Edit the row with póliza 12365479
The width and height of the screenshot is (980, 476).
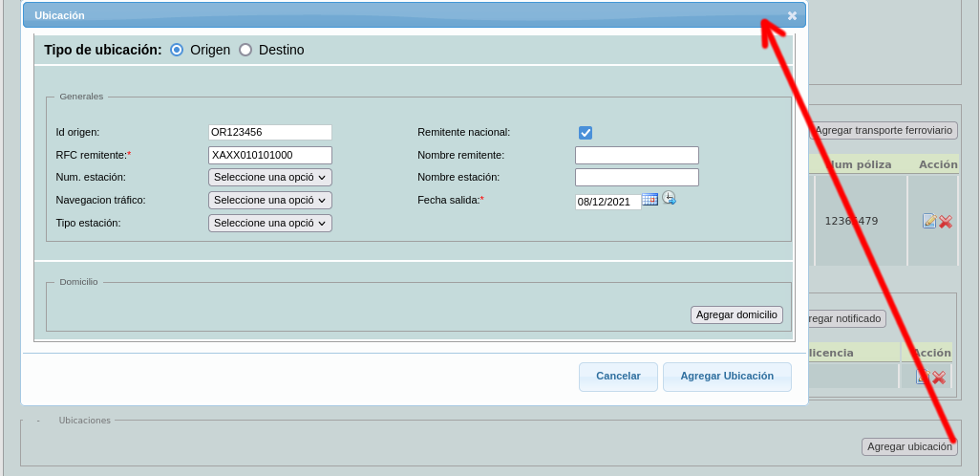click(x=928, y=221)
